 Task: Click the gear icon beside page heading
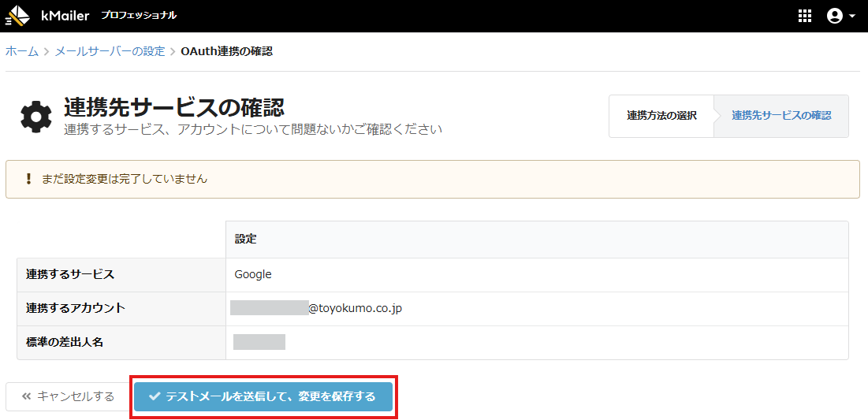[x=35, y=117]
